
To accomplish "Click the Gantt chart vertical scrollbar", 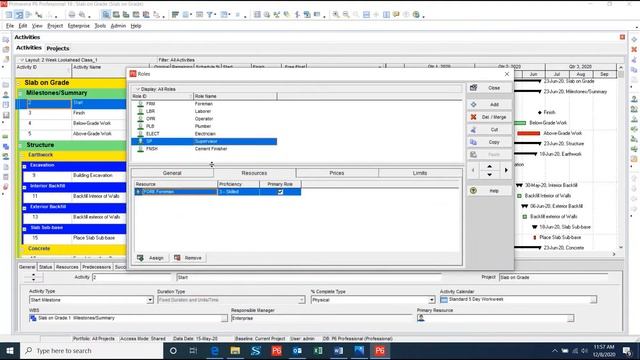I will tap(621, 157).
